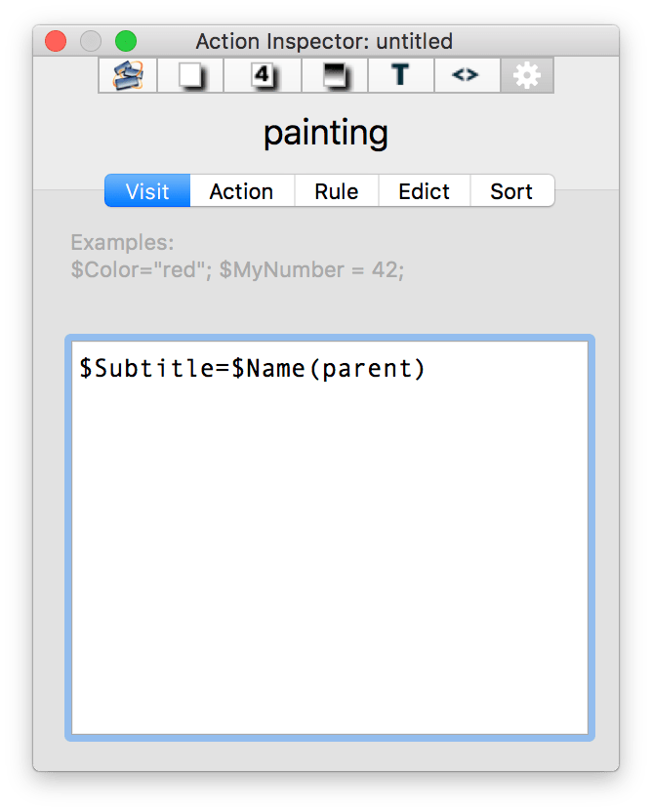The width and height of the screenshot is (652, 812).
Task: Open the Export inspector
Action: pyautogui.click(x=467, y=75)
